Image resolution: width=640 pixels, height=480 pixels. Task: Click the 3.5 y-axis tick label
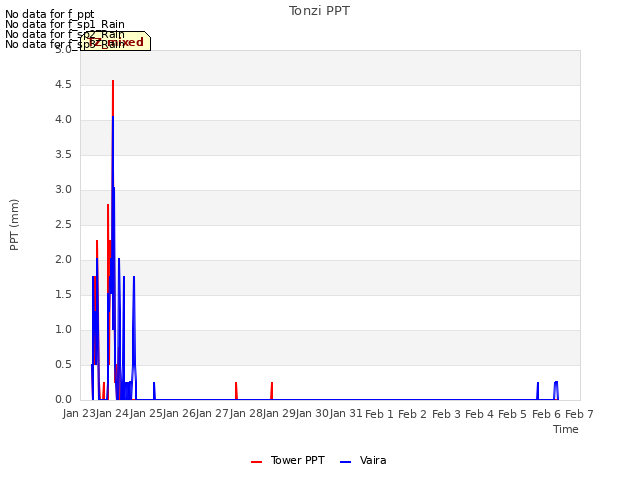(x=63, y=155)
